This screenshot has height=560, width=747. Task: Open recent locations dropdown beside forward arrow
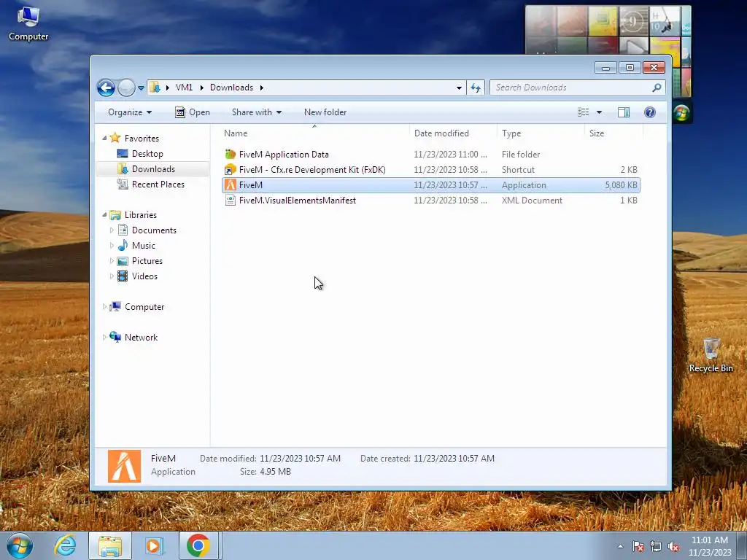click(x=141, y=88)
